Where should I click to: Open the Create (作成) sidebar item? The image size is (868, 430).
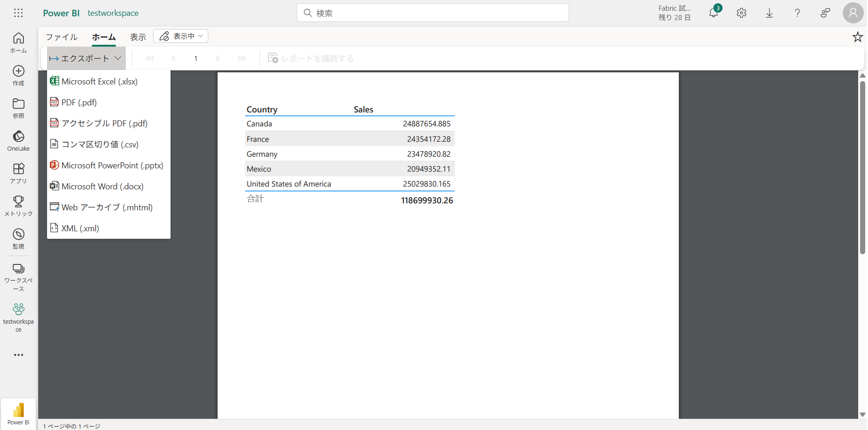tap(19, 75)
